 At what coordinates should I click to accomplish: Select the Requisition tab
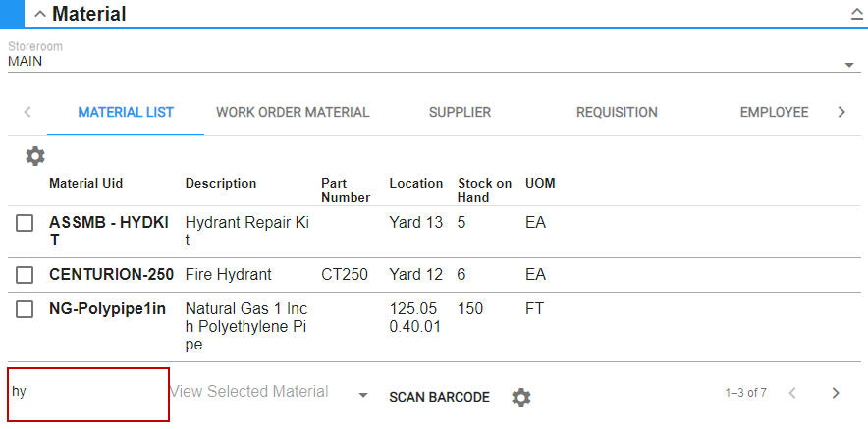click(617, 113)
